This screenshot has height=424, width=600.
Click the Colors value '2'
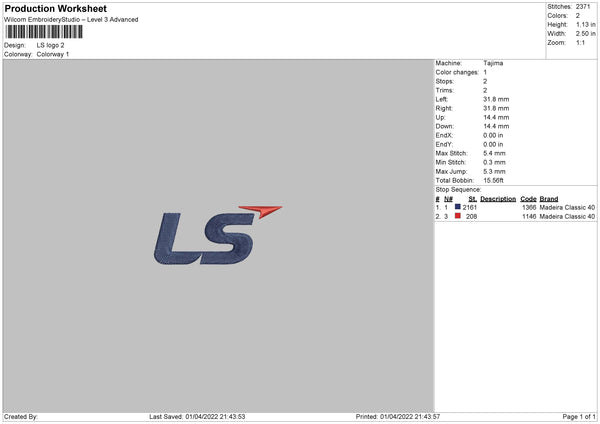(x=578, y=16)
